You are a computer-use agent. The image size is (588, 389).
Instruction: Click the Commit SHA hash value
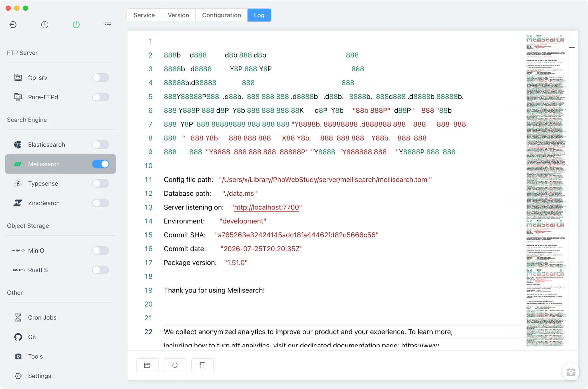pos(297,235)
